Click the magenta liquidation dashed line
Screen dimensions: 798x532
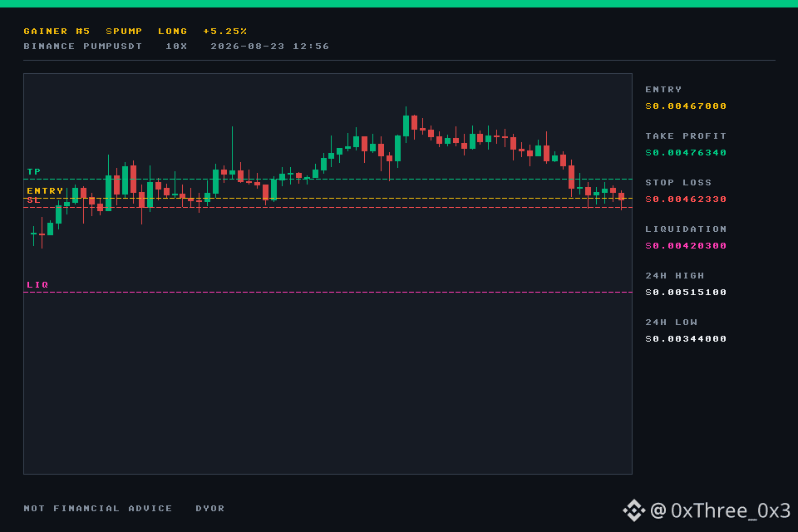pyautogui.click(x=328, y=293)
